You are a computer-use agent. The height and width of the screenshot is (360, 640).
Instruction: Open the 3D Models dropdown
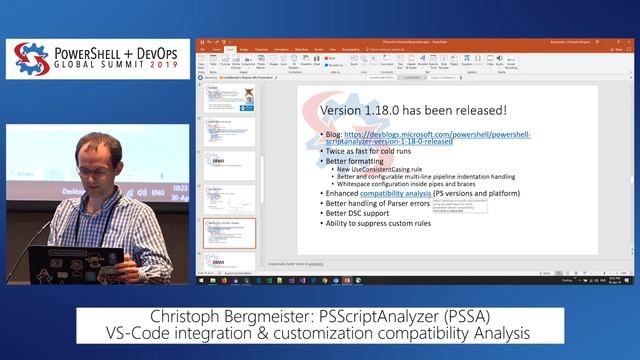click(294, 62)
